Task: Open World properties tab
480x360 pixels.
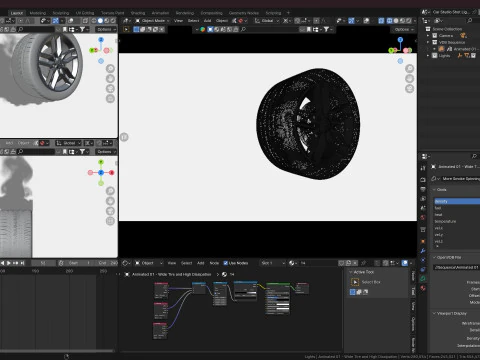Action: tap(423, 217)
